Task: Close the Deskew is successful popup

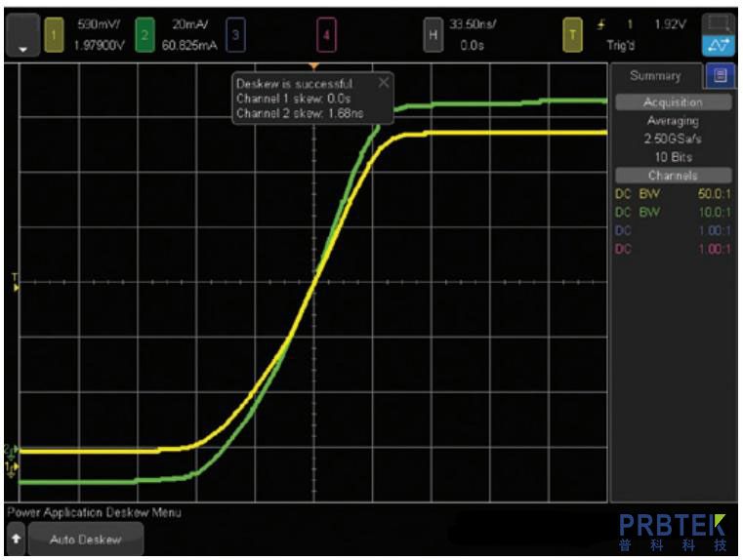Action: point(384,83)
